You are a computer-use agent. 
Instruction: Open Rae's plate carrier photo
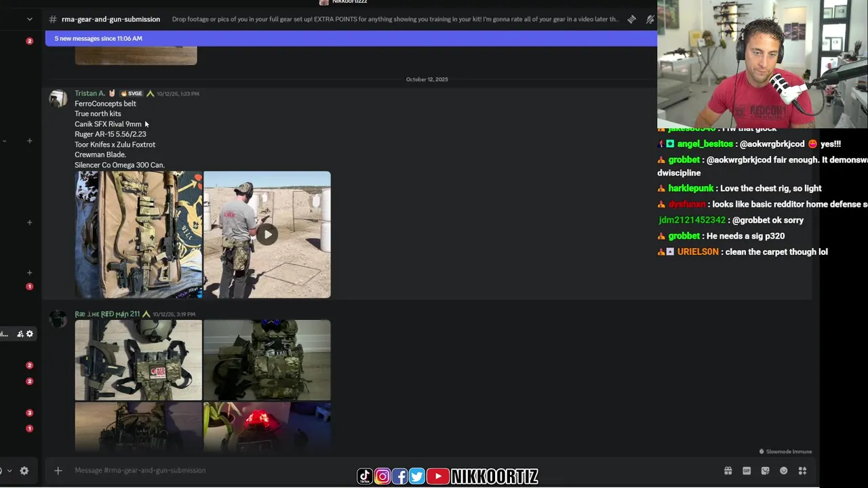pyautogui.click(x=267, y=361)
